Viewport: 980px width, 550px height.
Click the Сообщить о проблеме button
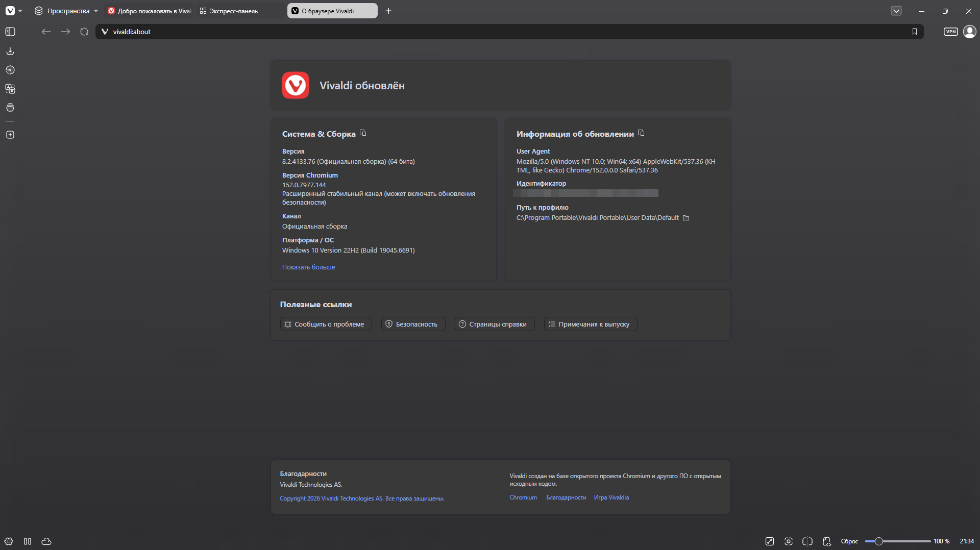tap(326, 324)
